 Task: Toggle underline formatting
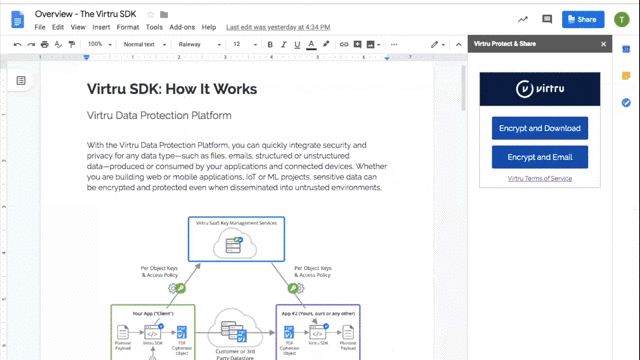(297, 44)
